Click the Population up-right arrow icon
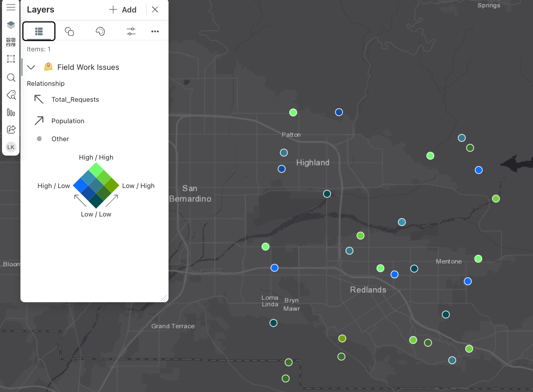This screenshot has width=533, height=392. [x=39, y=121]
